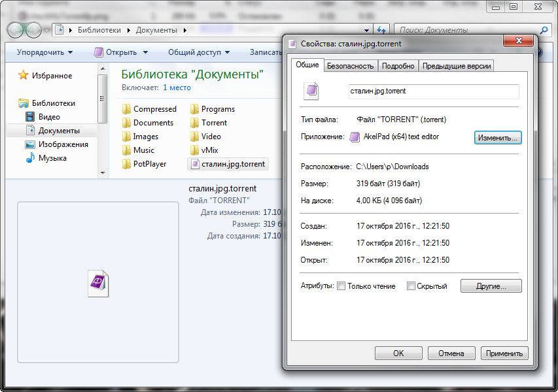This screenshot has height=392, width=558.
Task: Open recent pages dropdown next to navigation arrows
Action: (46, 30)
